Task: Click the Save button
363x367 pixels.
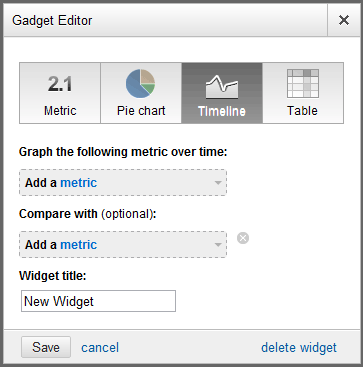Action: coord(46,347)
